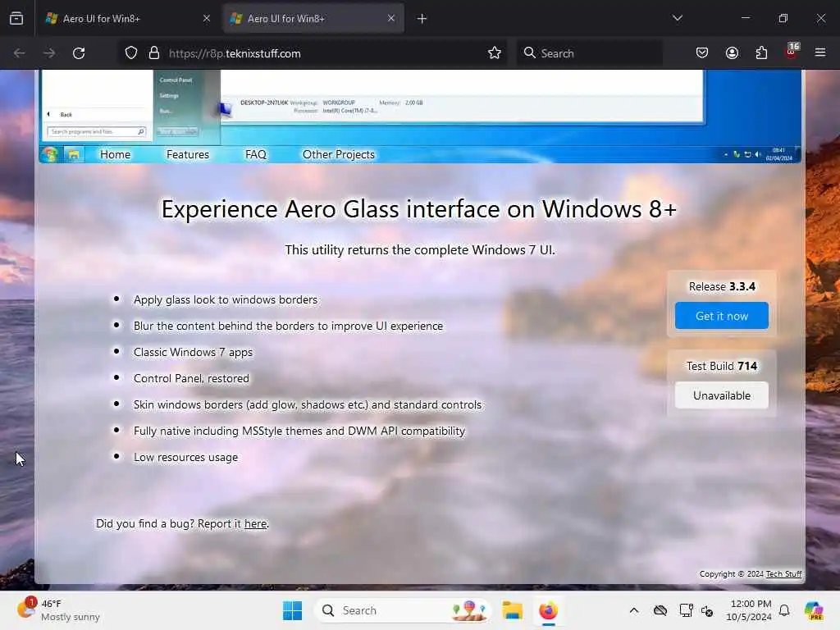Go back to previous page
The width and height of the screenshot is (840, 630).
[20, 53]
